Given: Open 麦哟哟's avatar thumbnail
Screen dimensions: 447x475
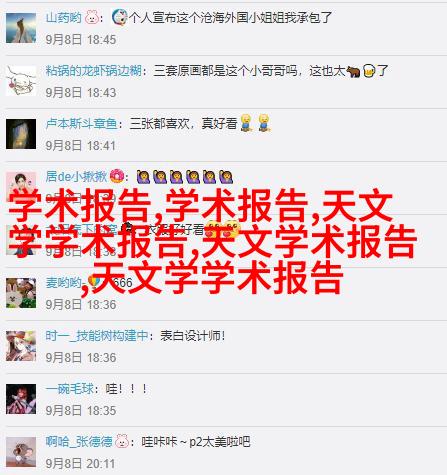Looking at the screenshot, I should click(21, 293).
